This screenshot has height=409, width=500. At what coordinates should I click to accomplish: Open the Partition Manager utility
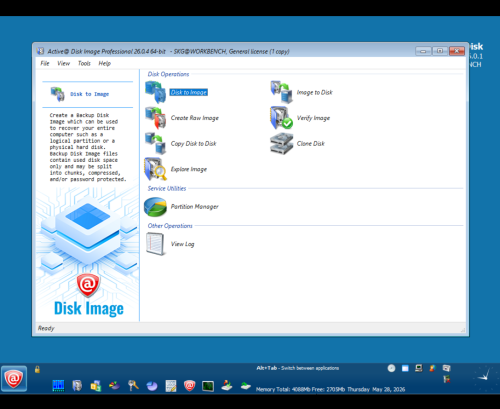point(194,207)
